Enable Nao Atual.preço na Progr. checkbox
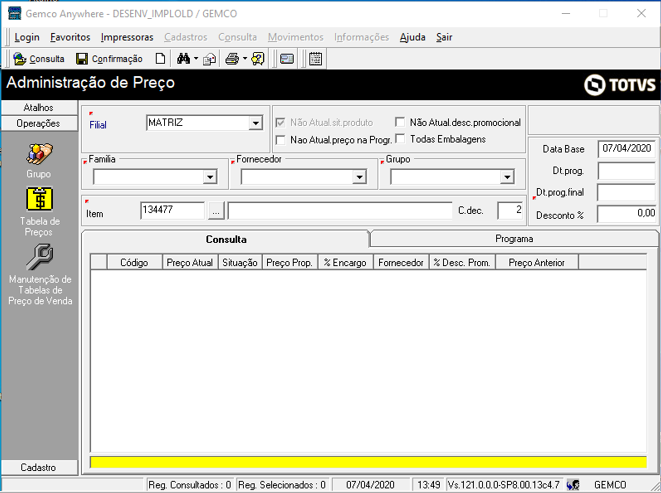 (280, 140)
